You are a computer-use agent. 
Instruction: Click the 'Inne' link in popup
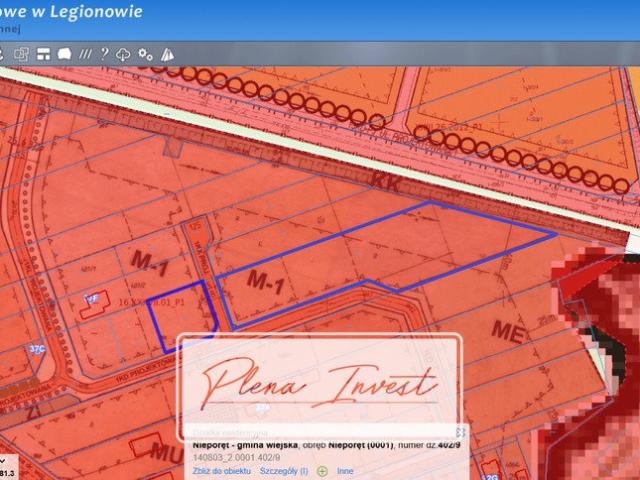tap(345, 471)
